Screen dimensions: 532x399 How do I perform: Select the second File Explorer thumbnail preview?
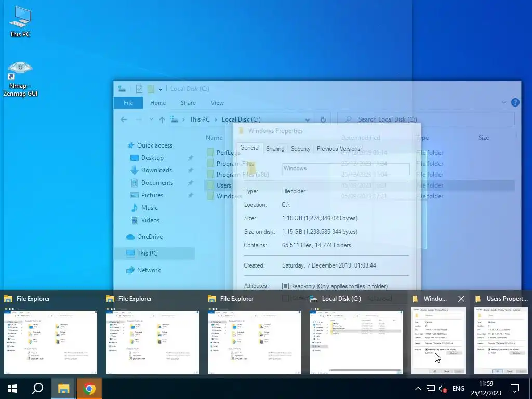tap(152, 342)
